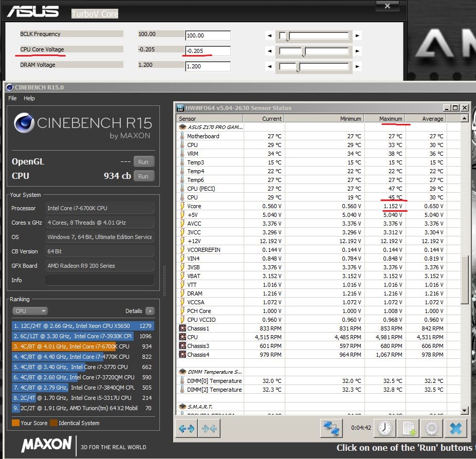Click the Motherboard thermometer sensor icon
Viewport: 476px width, 459px height.
pos(182,136)
